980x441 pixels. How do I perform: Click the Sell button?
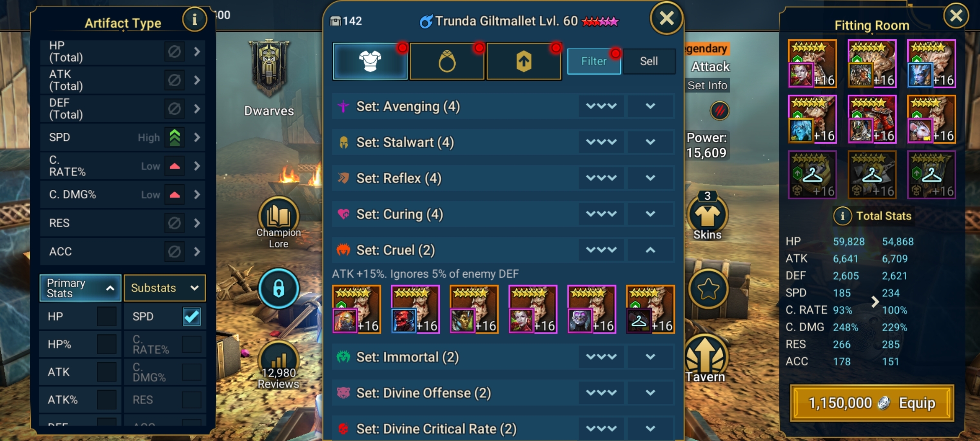coord(649,61)
